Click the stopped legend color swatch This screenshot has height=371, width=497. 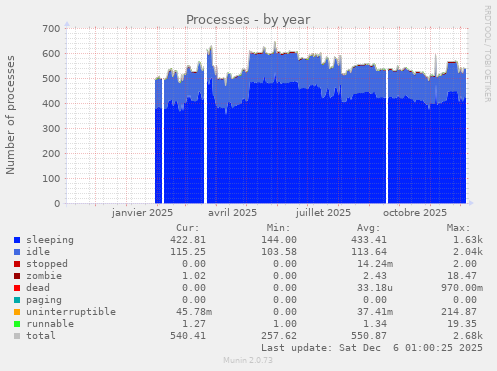(x=17, y=264)
